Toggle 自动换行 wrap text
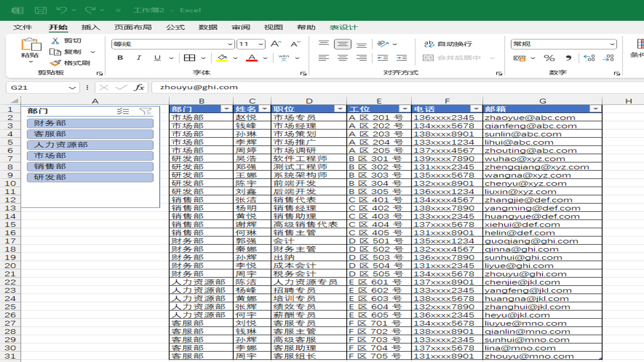The image size is (644, 362). (x=448, y=44)
